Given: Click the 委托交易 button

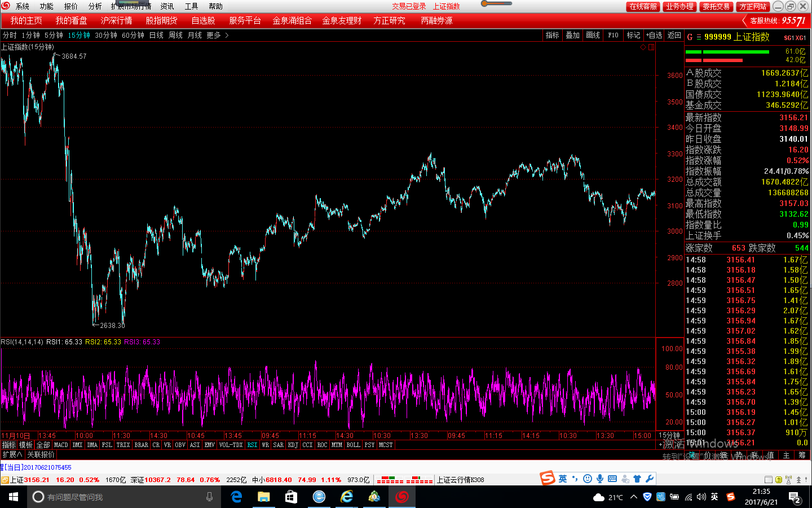Looking at the screenshot, I should 716,6.
